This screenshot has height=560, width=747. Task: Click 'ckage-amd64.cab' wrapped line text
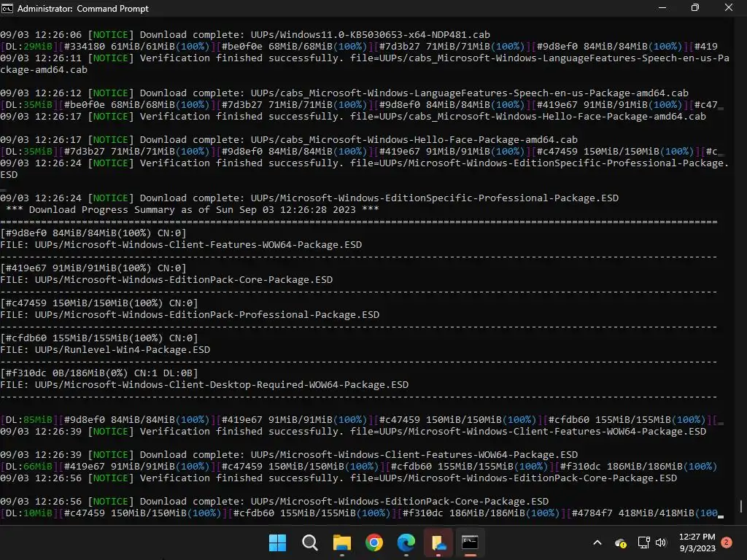pyautogui.click(x=44, y=69)
